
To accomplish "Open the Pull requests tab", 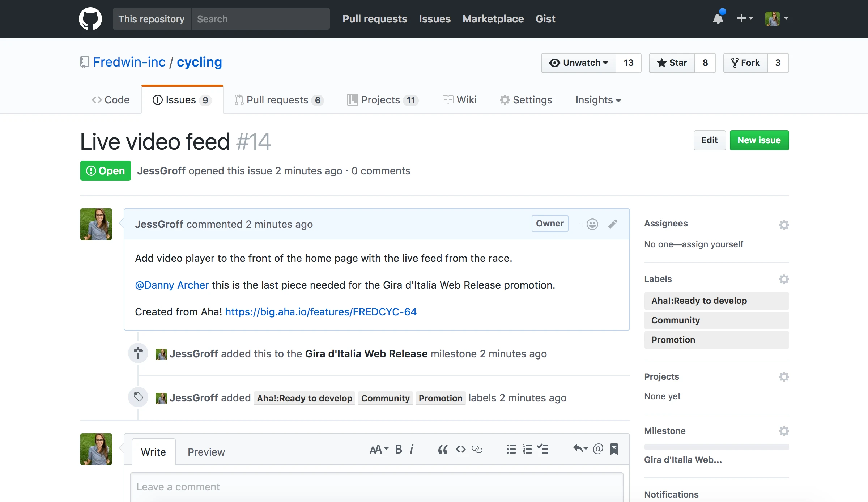I will pos(278,100).
